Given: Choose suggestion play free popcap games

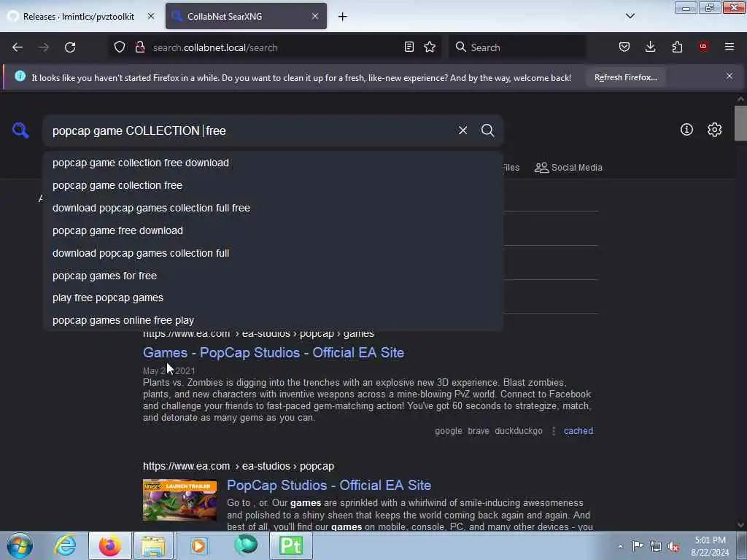Looking at the screenshot, I should [273, 297].
